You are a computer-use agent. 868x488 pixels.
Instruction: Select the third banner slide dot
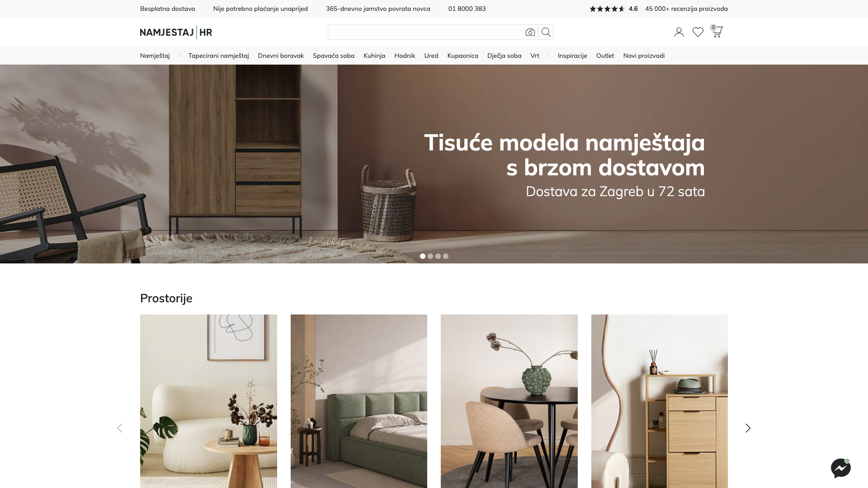[438, 256]
